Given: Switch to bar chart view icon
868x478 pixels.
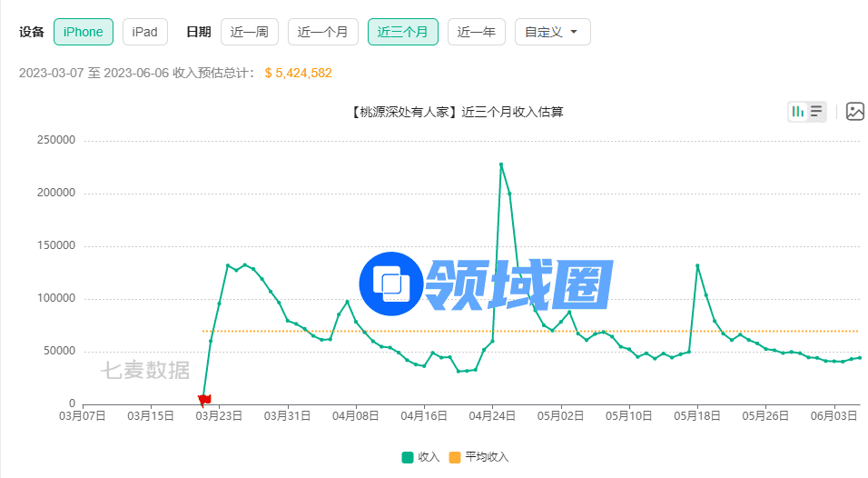Looking at the screenshot, I should point(798,112).
